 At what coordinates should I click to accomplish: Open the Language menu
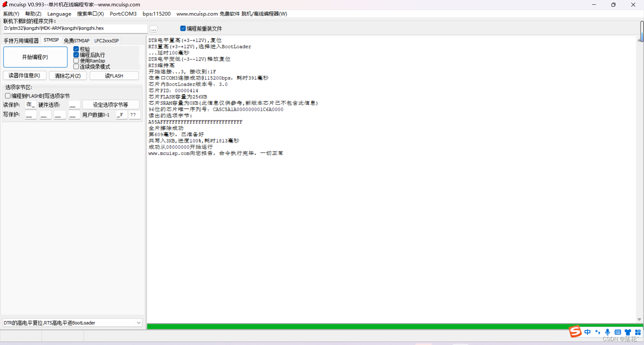click(x=59, y=14)
